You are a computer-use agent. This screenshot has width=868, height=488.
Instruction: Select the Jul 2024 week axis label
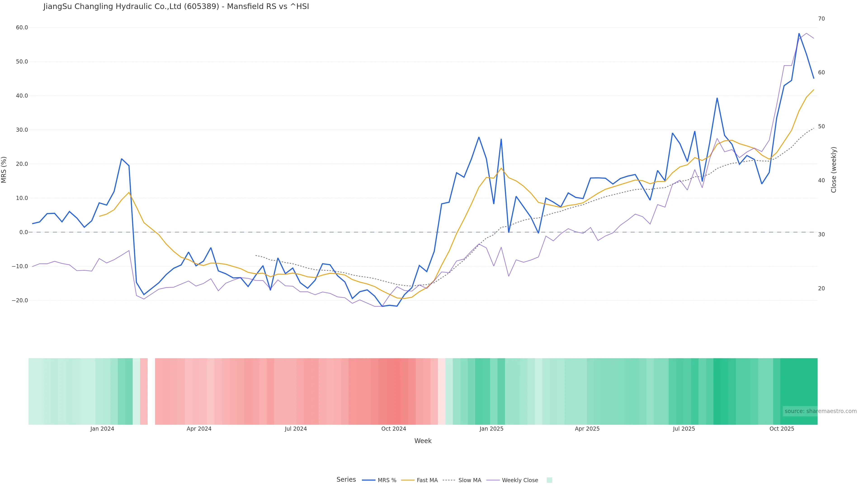[x=295, y=429]
